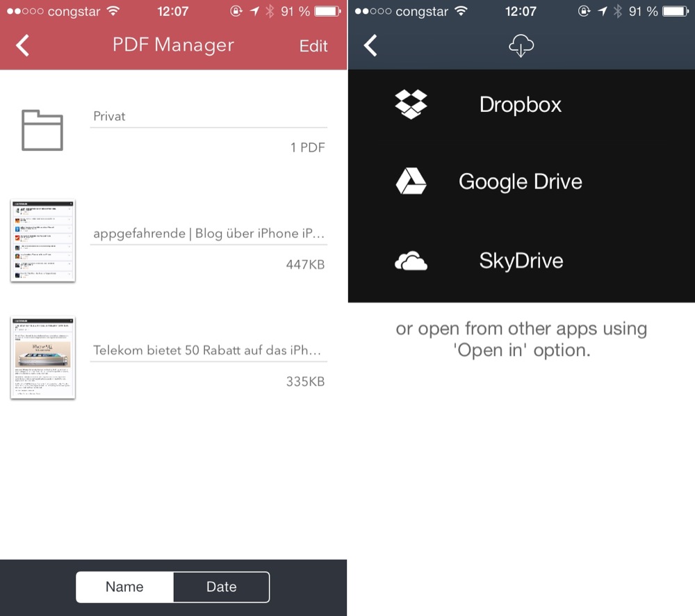This screenshot has height=616, width=695.
Task: Choose Google Drive as import source
Action: 520,182
